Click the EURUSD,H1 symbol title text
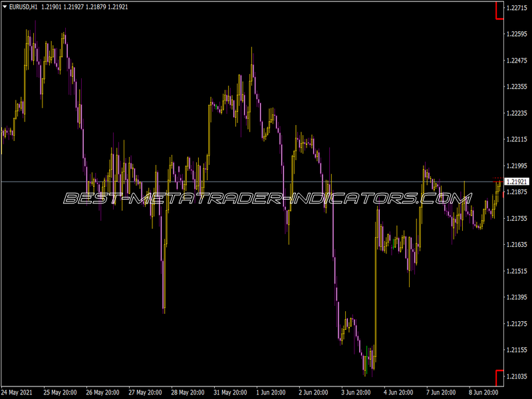 coord(23,7)
